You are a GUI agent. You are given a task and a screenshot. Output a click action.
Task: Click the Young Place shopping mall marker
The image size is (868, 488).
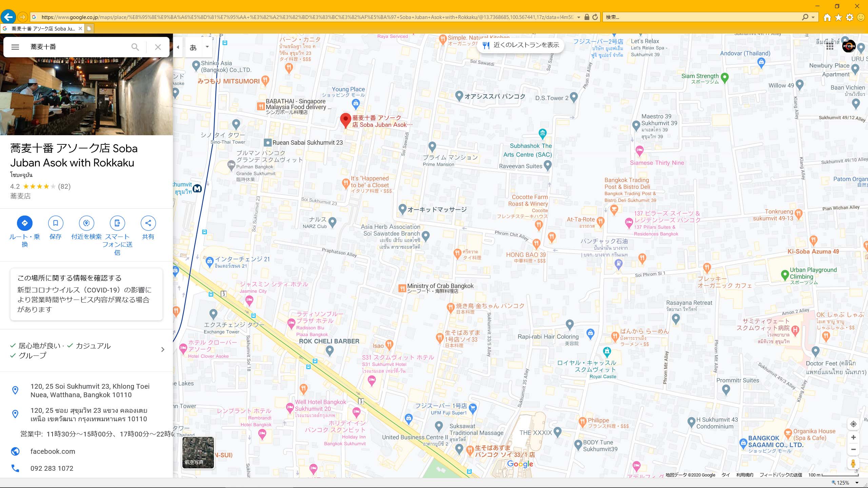(355, 104)
